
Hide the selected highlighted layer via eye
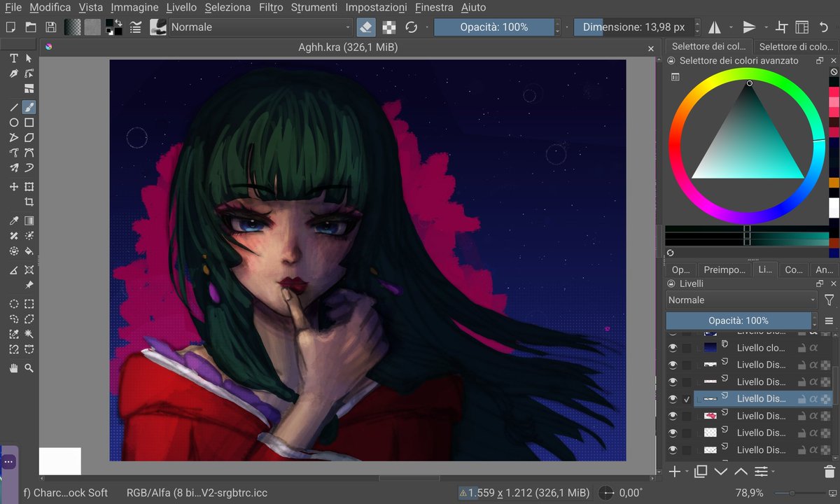(x=673, y=399)
